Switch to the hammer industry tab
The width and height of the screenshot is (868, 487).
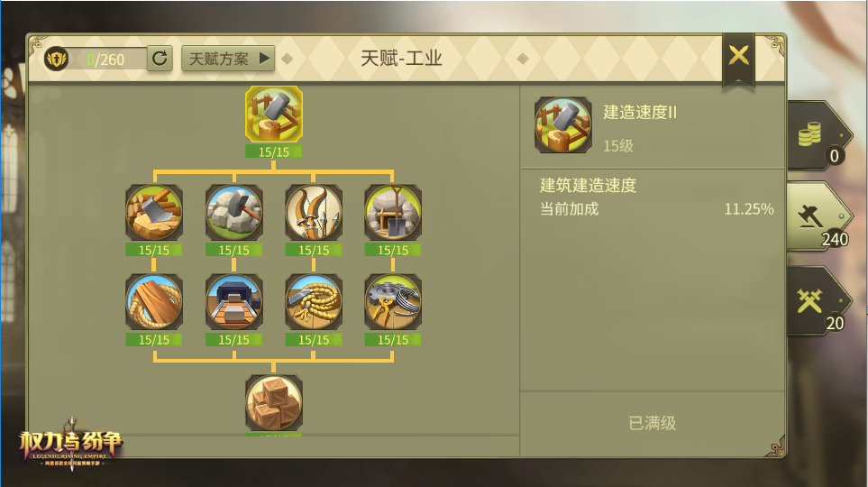coord(817,217)
